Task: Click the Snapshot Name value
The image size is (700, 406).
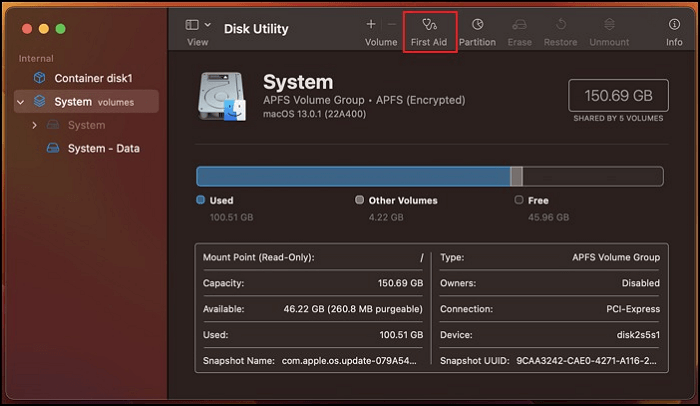Action: 349,361
